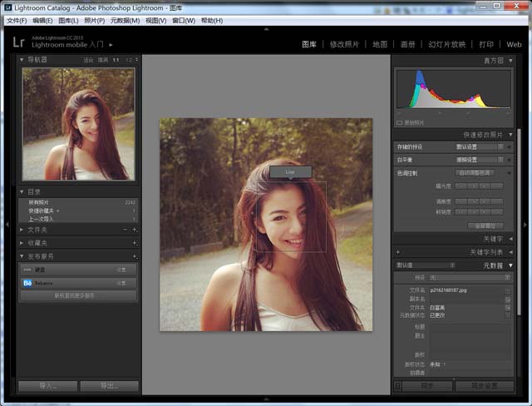The image size is (532, 406).
Task: Click the 同步设置 button
Action: (x=484, y=386)
